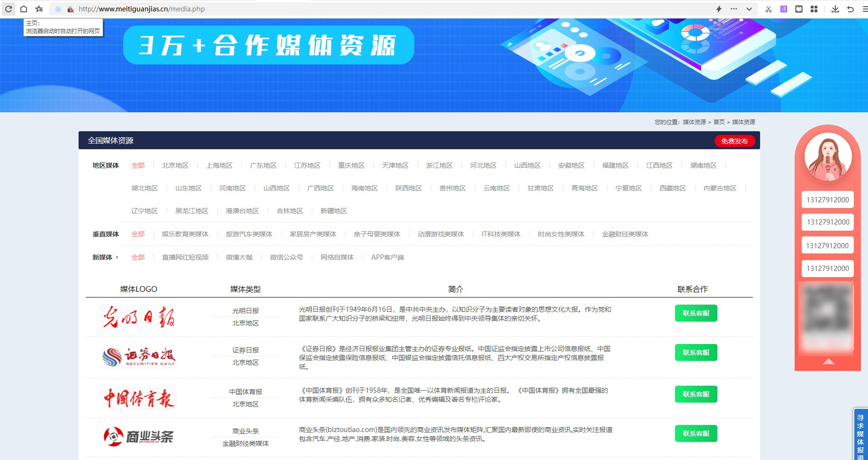Click the purple translate extension icon
The width and height of the screenshot is (868, 460).
(784, 9)
